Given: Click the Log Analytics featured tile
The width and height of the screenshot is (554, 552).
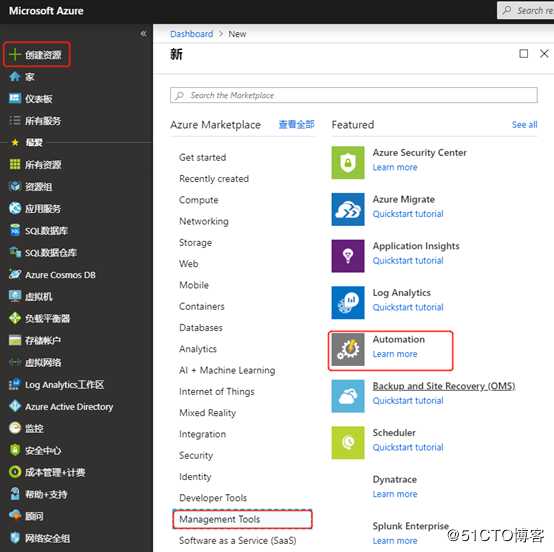Looking at the screenshot, I should pos(348,303).
